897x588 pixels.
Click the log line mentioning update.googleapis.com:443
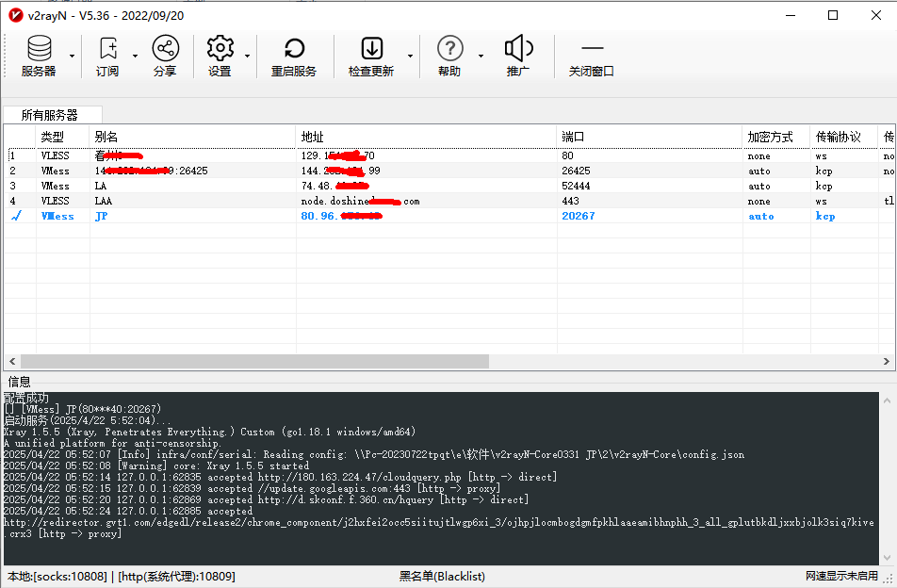point(253,488)
